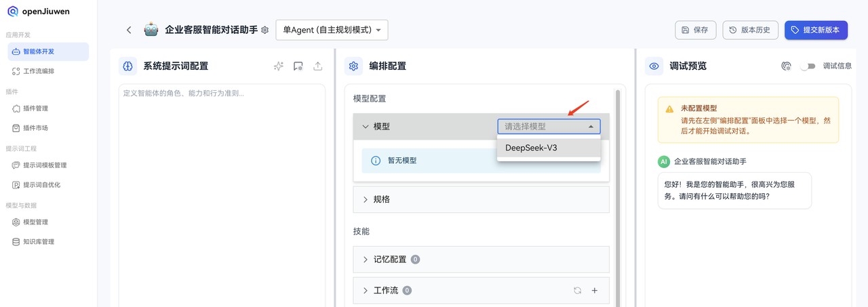Click the fingerprint icon near 调试信息
The image size is (868, 307).
tap(787, 66)
